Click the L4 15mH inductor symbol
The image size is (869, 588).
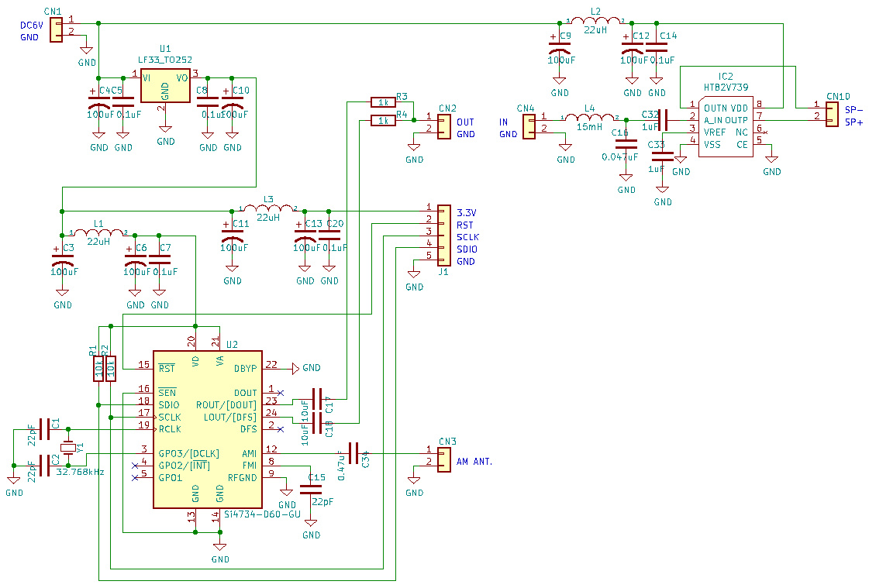pyautogui.click(x=592, y=118)
